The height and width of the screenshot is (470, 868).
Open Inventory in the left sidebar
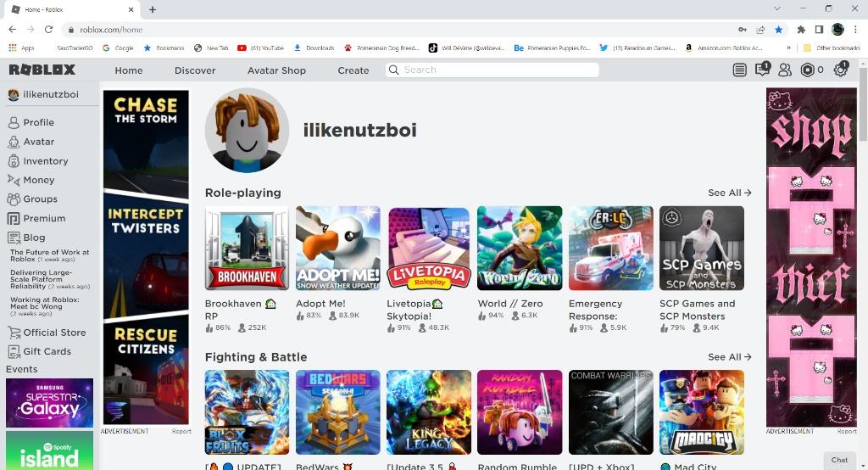[x=37, y=160]
